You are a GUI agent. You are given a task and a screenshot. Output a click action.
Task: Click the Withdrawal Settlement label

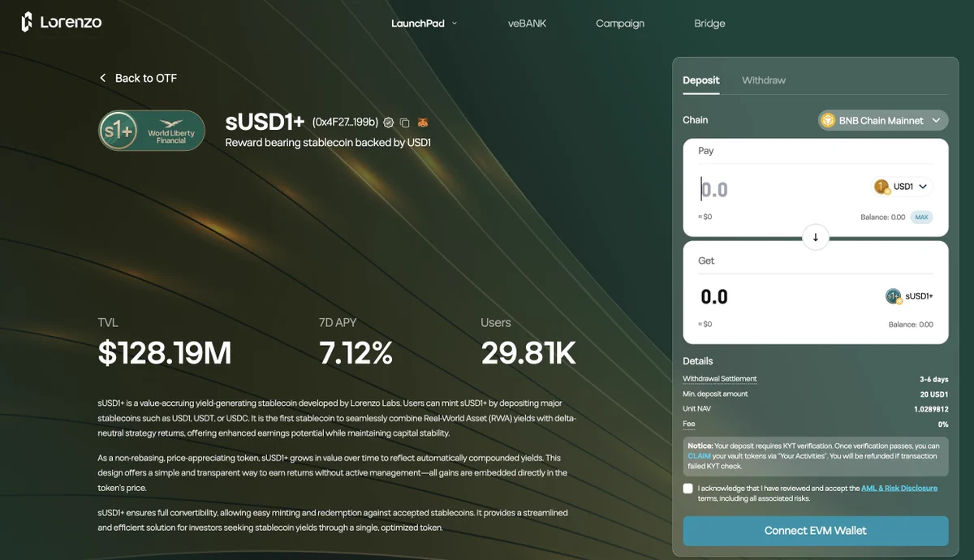720,379
